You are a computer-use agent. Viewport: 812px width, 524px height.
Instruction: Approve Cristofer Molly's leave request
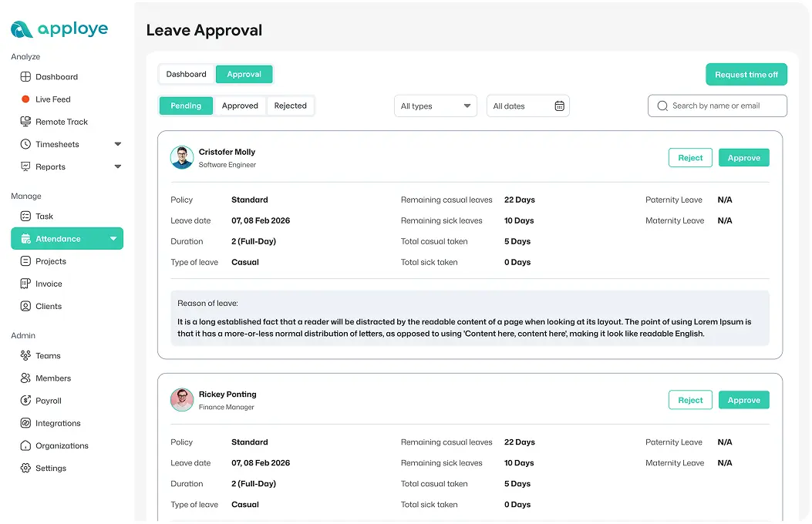(x=743, y=158)
